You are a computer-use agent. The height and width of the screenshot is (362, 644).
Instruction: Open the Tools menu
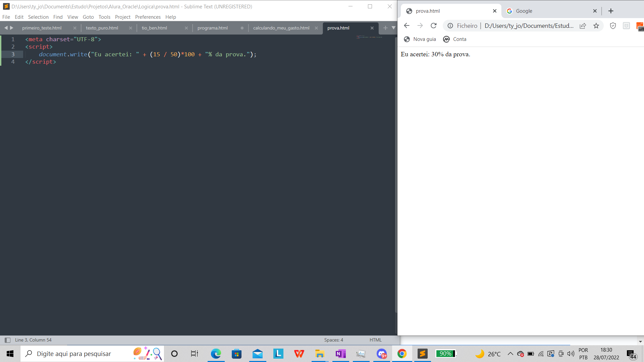click(x=104, y=17)
